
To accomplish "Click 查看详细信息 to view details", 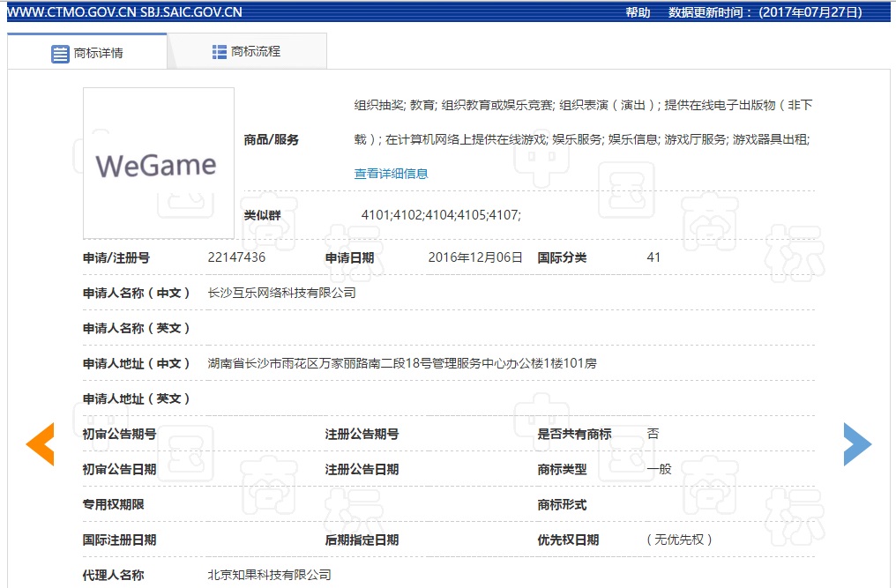I will click(391, 174).
